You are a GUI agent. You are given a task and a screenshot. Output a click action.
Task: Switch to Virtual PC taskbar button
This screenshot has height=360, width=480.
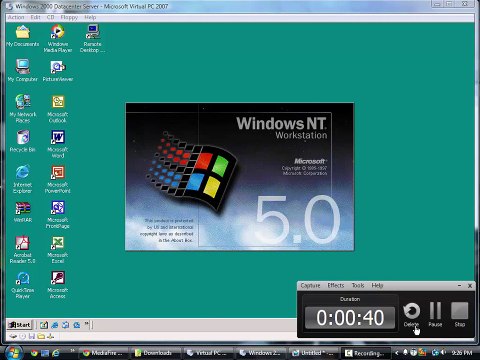tap(207, 353)
